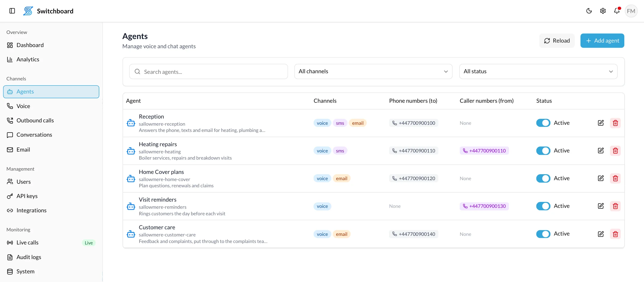Click the FM user avatar
Screen dimensions: 644x282
point(631,11)
